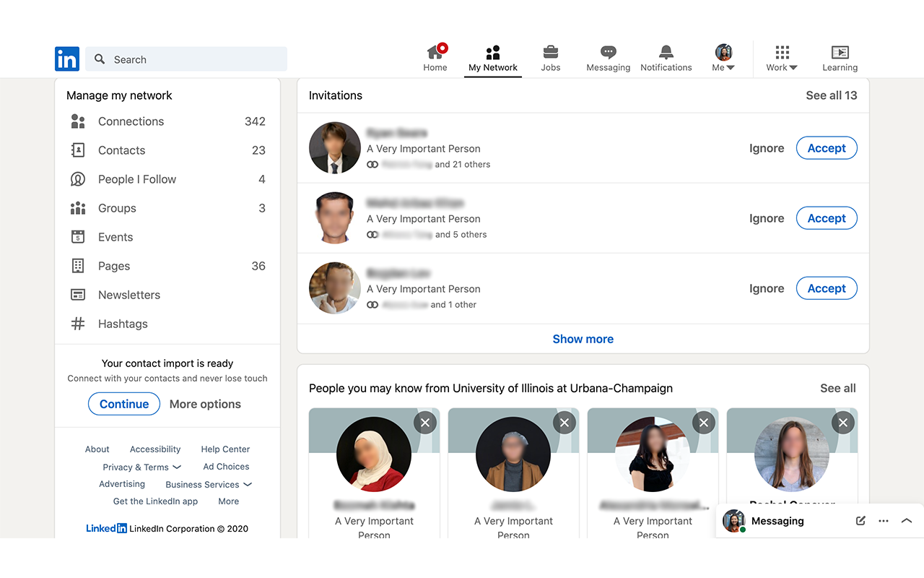Switch to the My Network tab
Viewport: 924px width, 578px height.
click(493, 58)
